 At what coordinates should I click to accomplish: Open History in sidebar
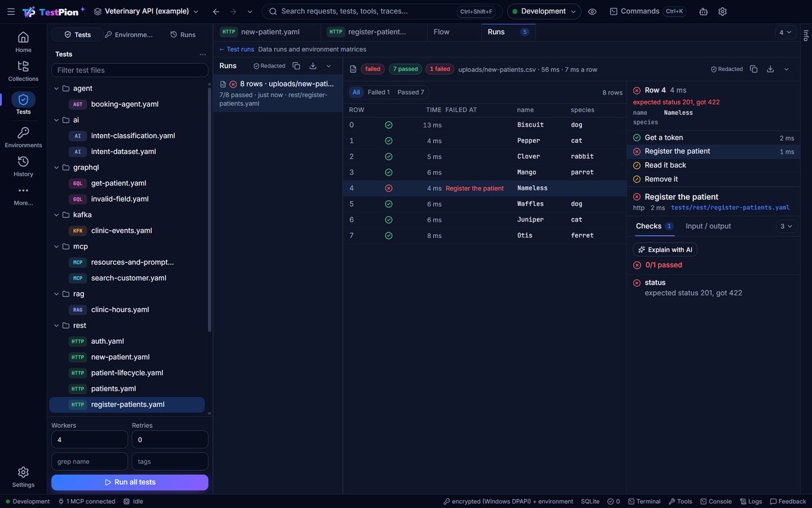coord(23,167)
